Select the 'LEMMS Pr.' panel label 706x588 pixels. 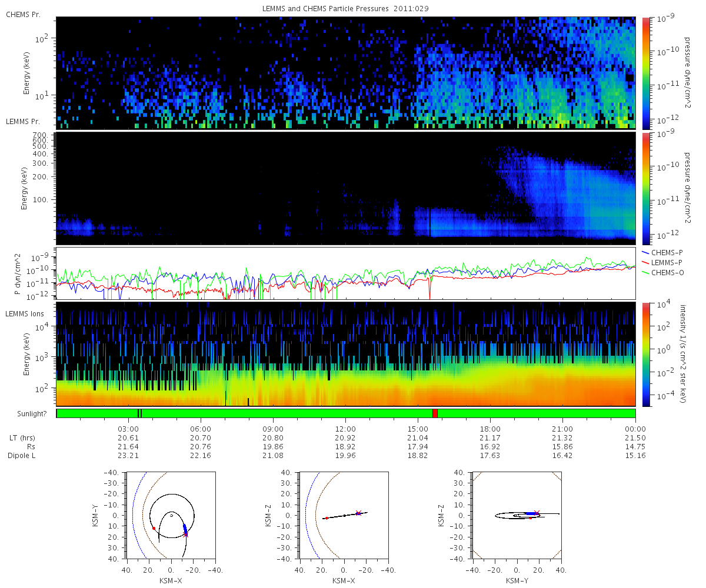tap(24, 122)
